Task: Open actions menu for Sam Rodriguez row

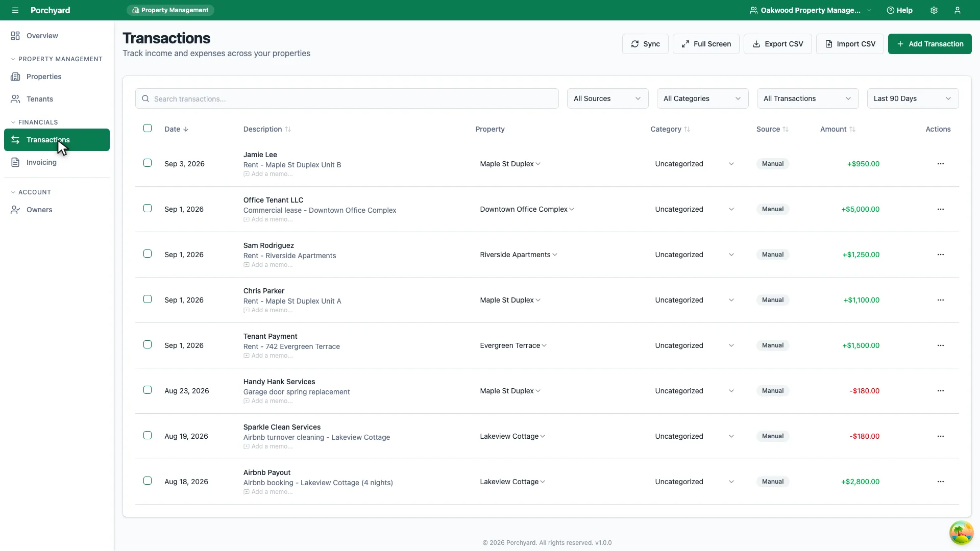Action: pos(941,255)
